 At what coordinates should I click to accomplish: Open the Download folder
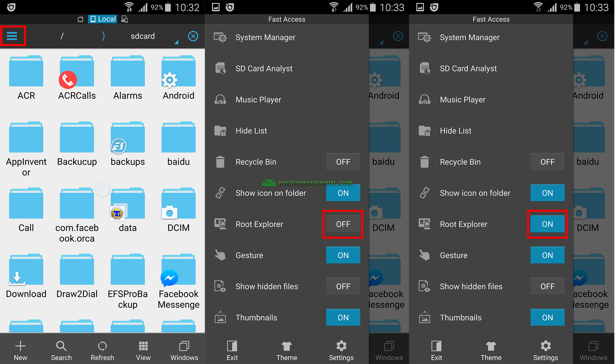[26, 276]
